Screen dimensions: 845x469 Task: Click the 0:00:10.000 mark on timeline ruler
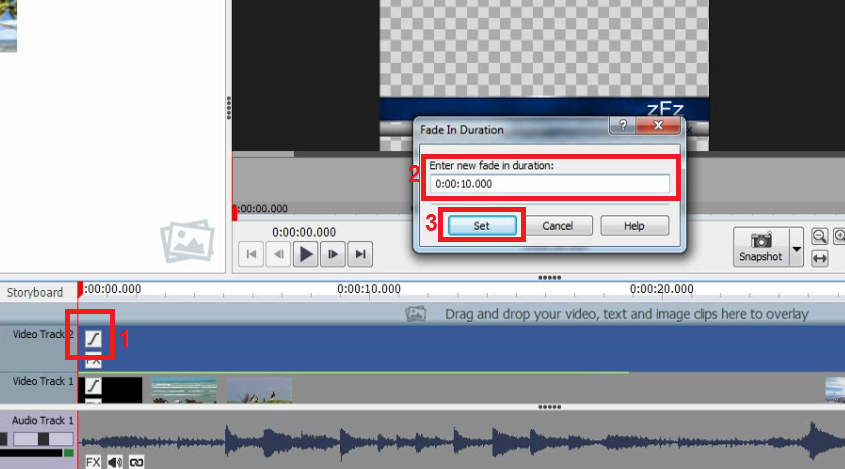point(369,289)
